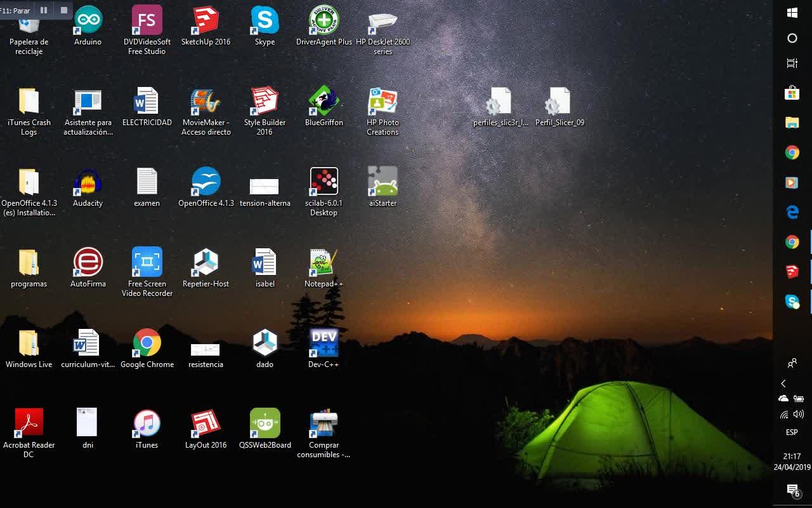Click the OpenOffice 4.1.3 seagull app shortcut

206,187
